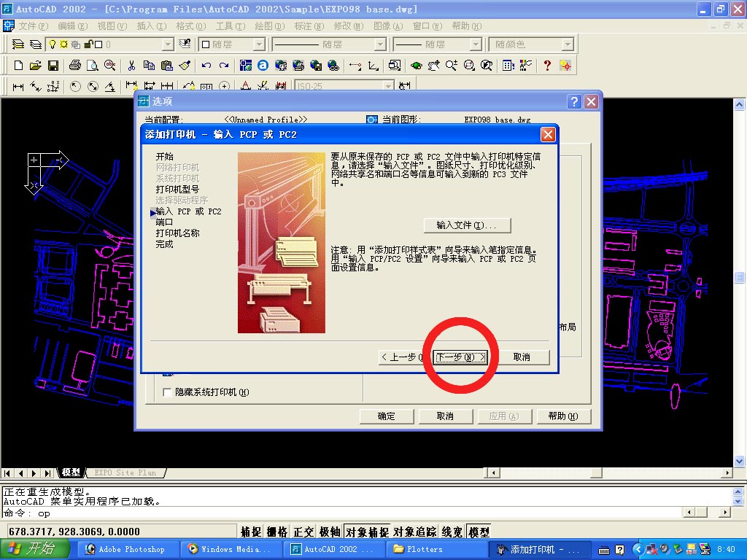The height and width of the screenshot is (560, 747).
Task: Check the 隐藏系统打印机 checkbox
Action: pos(167,392)
